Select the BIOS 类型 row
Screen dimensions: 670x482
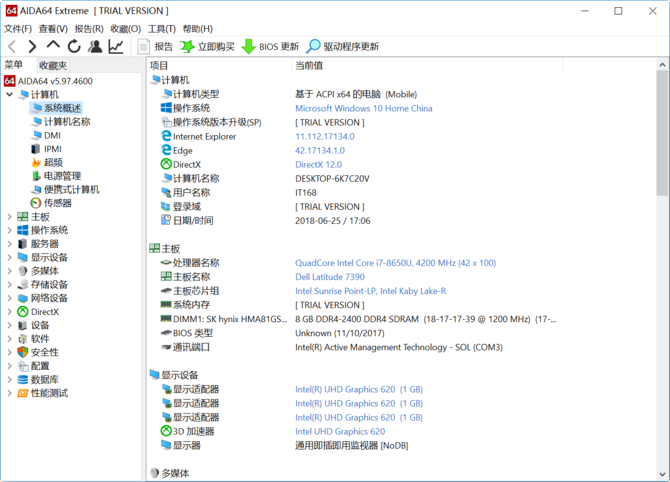tap(272, 333)
